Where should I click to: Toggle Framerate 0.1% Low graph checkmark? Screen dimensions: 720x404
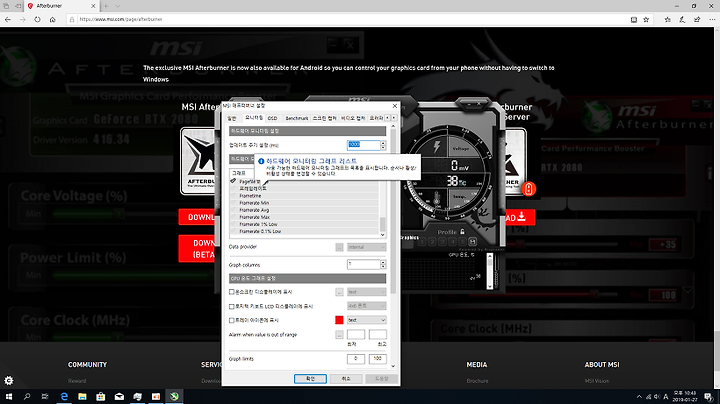pos(233,231)
